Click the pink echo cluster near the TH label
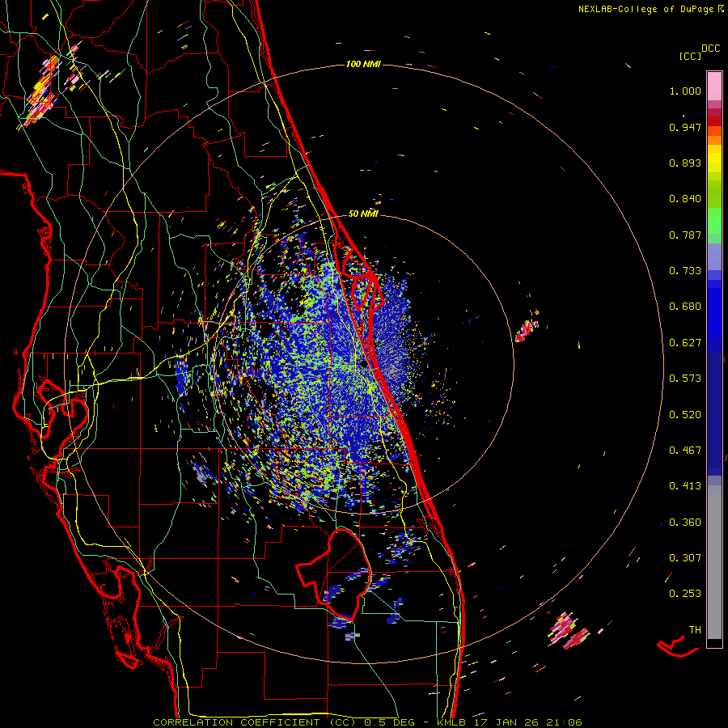Viewport: 728px width, 728px height. 569,630
